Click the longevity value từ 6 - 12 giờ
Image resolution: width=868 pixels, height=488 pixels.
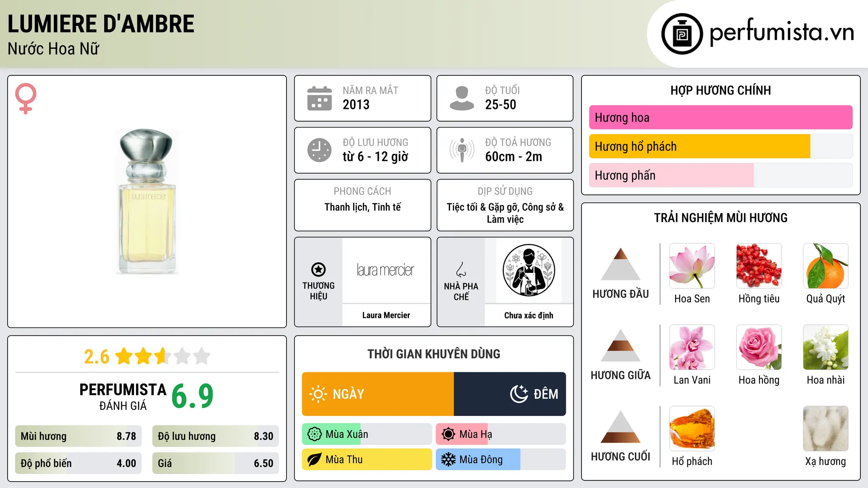click(376, 157)
